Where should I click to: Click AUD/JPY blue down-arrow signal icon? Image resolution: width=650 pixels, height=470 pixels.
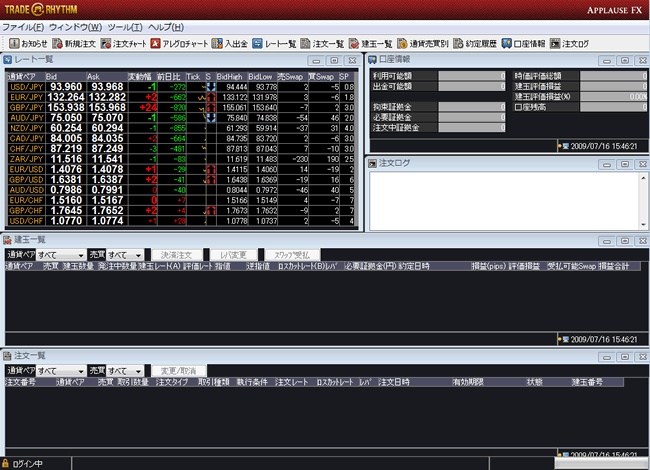(x=211, y=118)
